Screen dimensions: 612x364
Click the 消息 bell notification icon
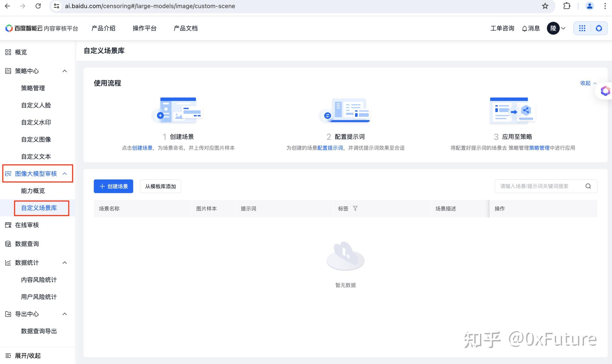pos(524,29)
